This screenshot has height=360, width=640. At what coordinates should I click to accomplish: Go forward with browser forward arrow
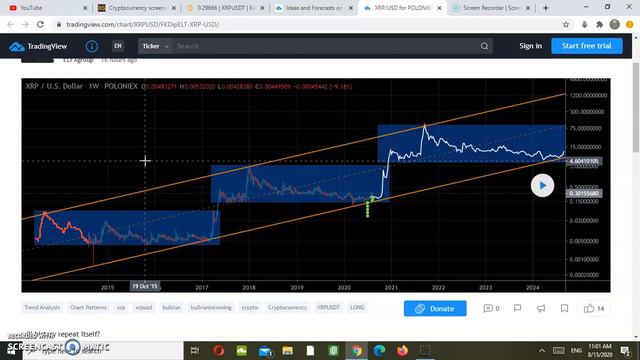click(25, 24)
